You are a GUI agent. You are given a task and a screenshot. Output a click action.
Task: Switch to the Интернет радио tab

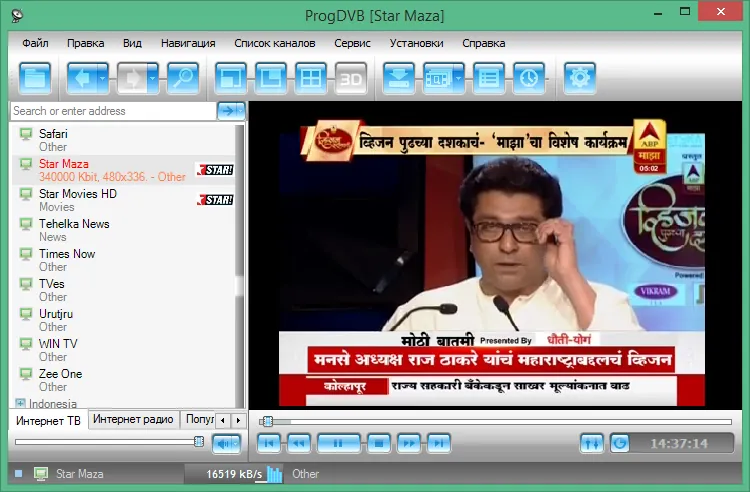(x=133, y=419)
